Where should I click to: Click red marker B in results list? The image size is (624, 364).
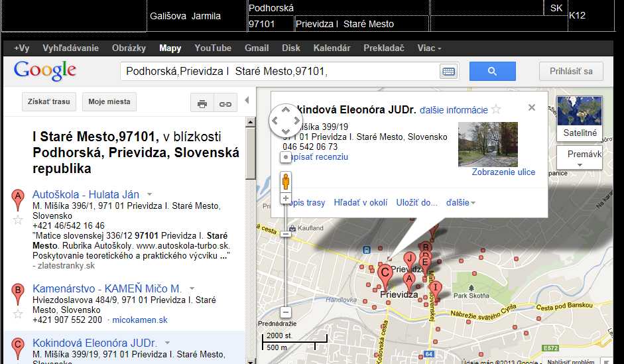click(17, 294)
